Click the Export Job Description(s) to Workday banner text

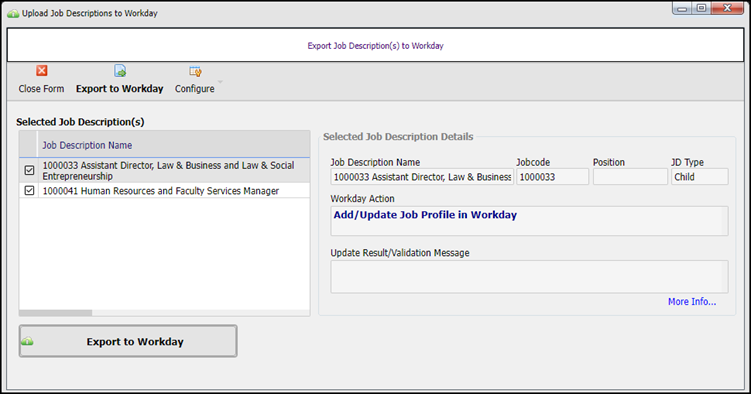click(x=376, y=45)
